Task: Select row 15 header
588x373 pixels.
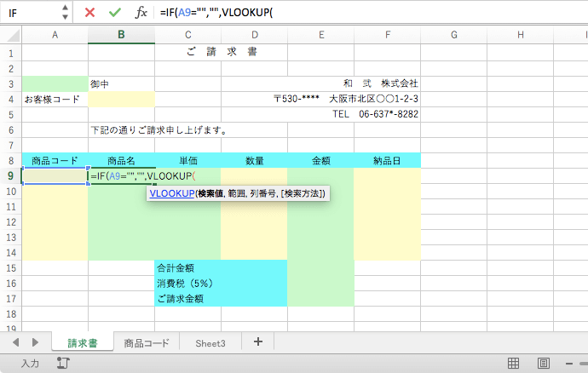Action: pyautogui.click(x=11, y=268)
